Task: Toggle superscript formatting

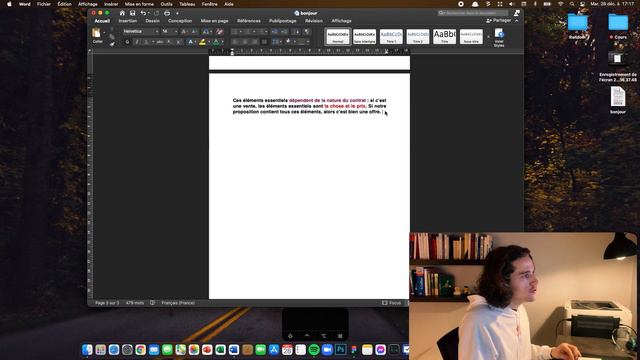Action: (x=178, y=42)
